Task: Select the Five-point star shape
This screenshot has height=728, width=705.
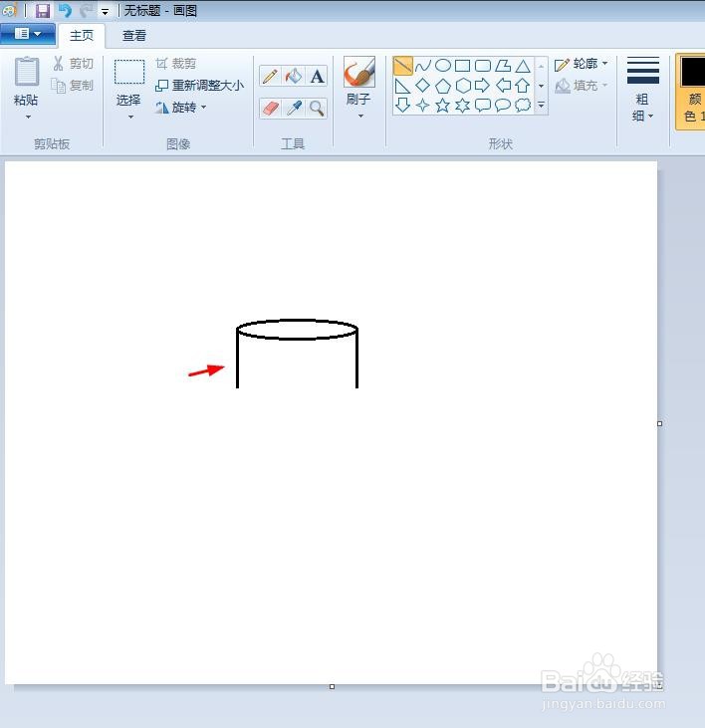Action: (x=443, y=106)
